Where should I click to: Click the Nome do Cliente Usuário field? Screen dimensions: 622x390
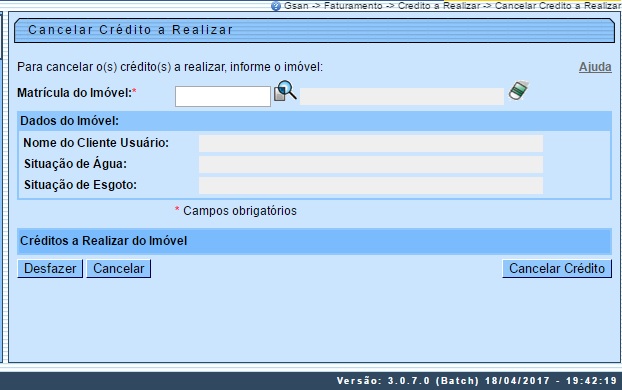pyautogui.click(x=371, y=143)
